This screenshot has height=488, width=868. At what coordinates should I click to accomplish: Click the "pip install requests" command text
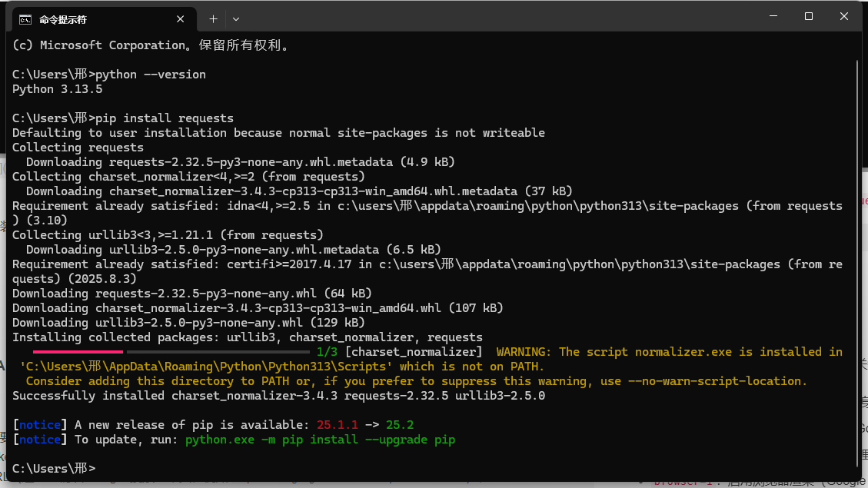pos(165,118)
